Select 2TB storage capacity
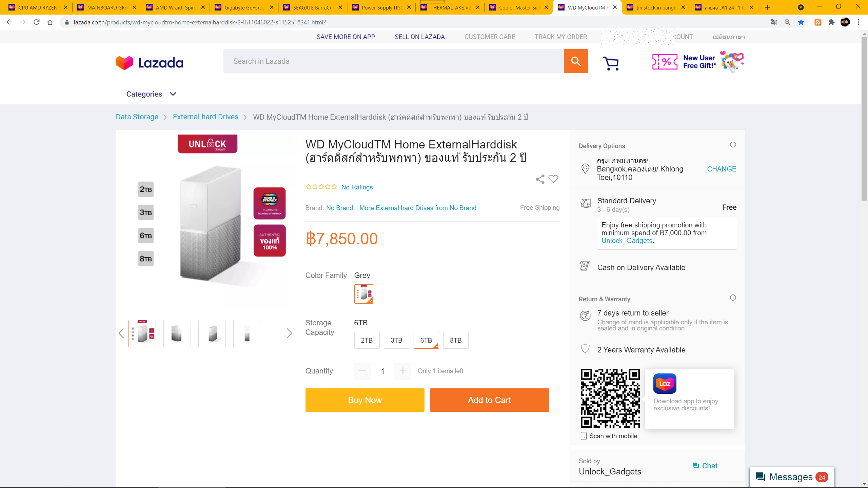Screen dimensions: 868x488 point(367,340)
